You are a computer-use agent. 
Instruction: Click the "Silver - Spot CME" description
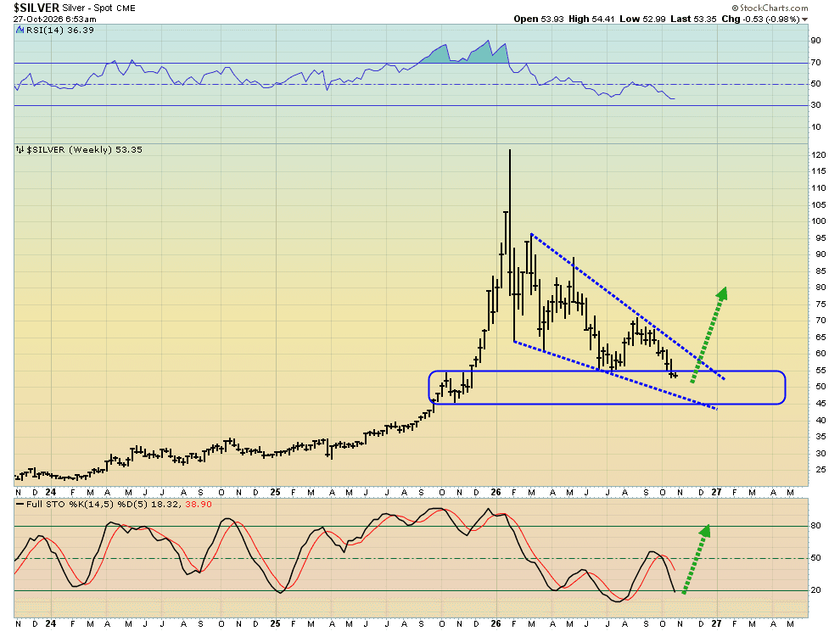coord(98,8)
